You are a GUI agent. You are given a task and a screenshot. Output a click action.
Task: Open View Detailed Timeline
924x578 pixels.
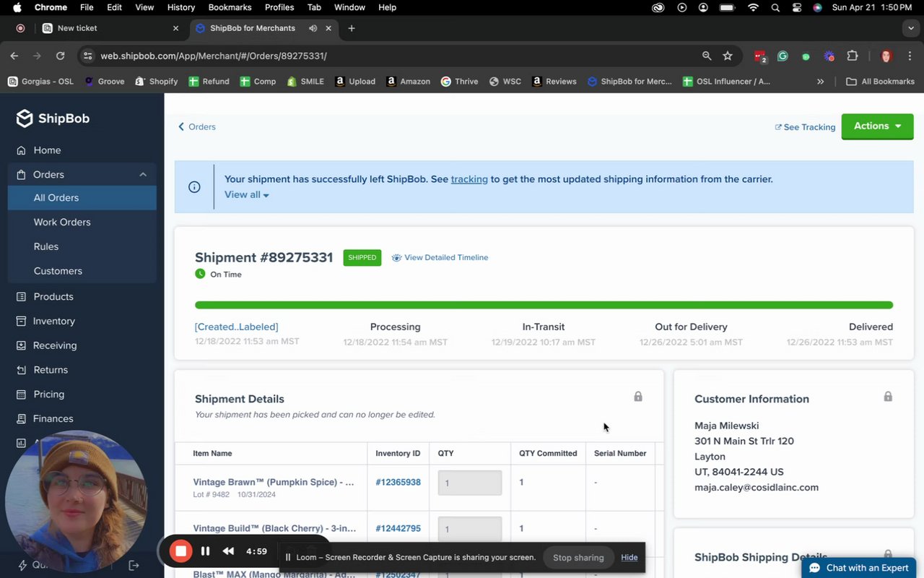[440, 257]
